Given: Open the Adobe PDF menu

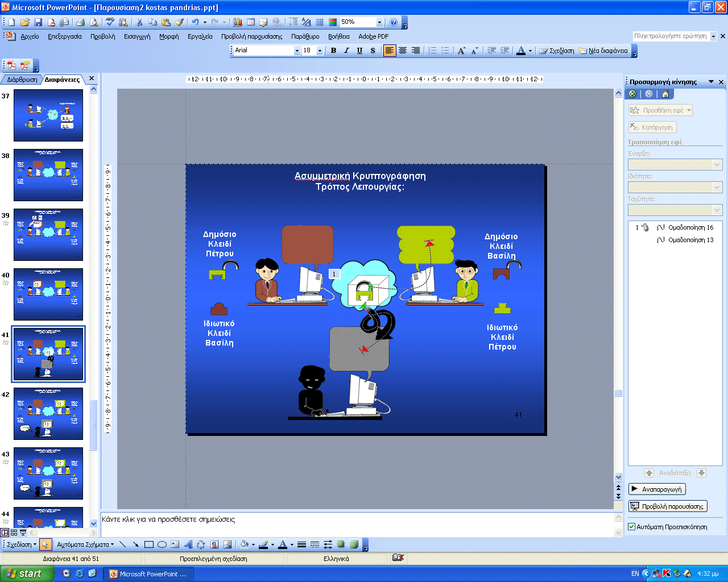Looking at the screenshot, I should [374, 36].
